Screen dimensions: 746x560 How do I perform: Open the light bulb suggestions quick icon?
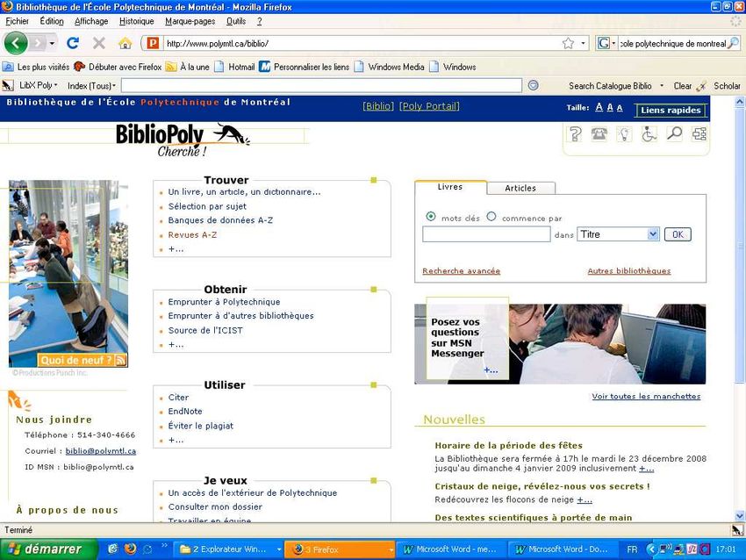coord(624,134)
